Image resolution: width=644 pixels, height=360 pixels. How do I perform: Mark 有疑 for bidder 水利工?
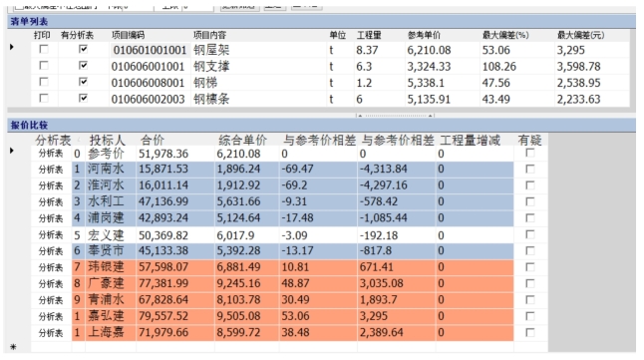point(530,201)
